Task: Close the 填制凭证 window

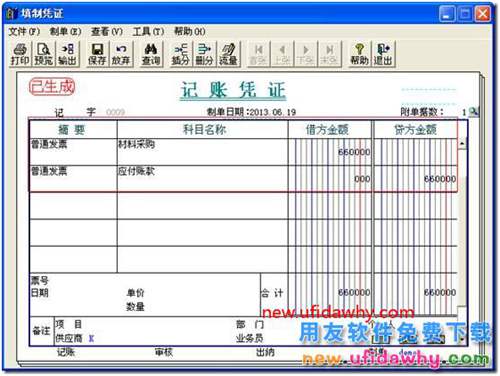Action: [x=483, y=14]
